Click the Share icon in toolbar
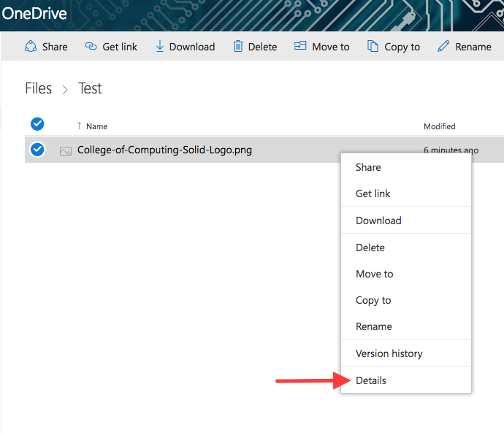 [31, 47]
